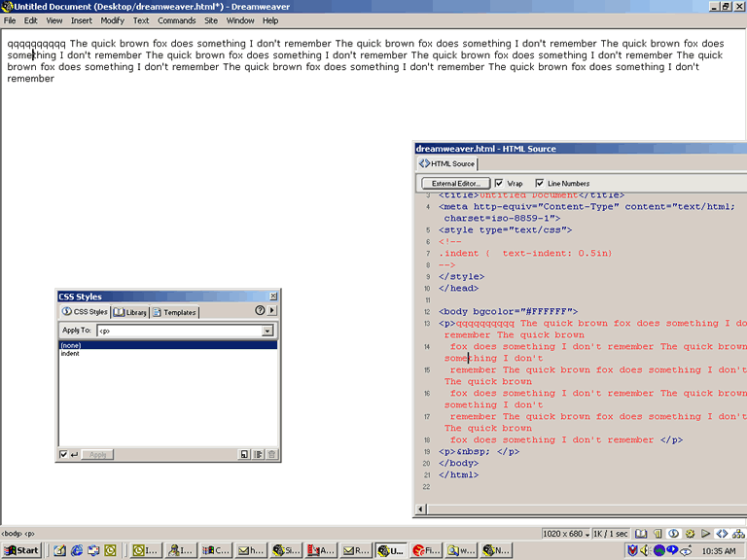The image size is (747, 560).
Task: Open the Edit Style Sheet icon in CSS panel
Action: tap(258, 454)
